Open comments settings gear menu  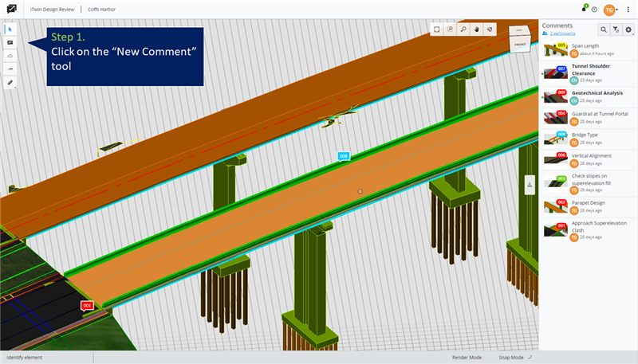coord(628,29)
